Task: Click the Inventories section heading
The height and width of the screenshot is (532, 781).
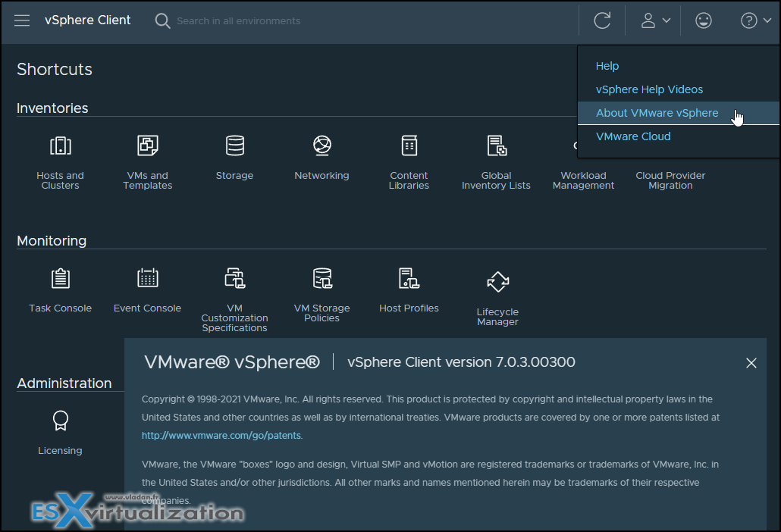Action: (52, 108)
